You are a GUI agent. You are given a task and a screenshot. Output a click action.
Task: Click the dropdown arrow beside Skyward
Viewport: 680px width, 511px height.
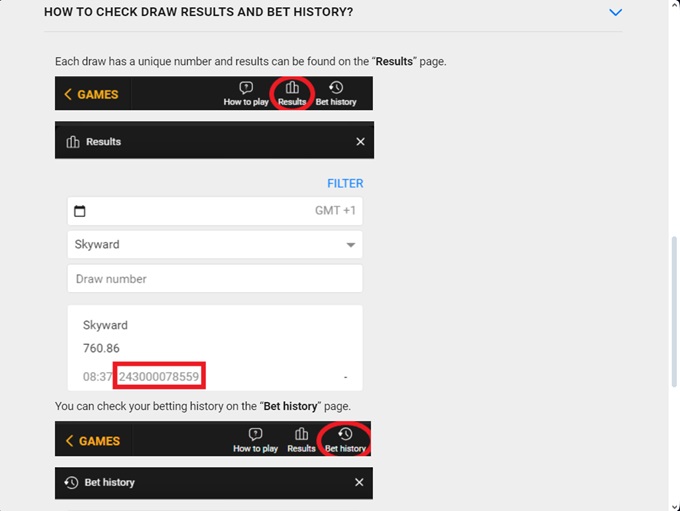click(351, 245)
